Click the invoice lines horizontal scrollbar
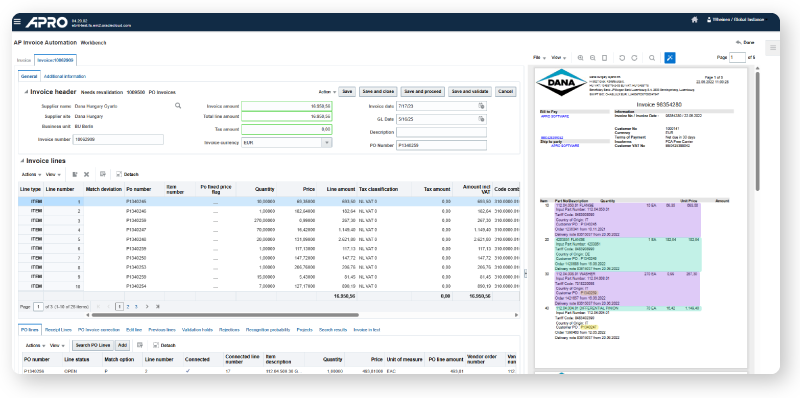Viewport: 800px width, 398px height. (x=226, y=315)
